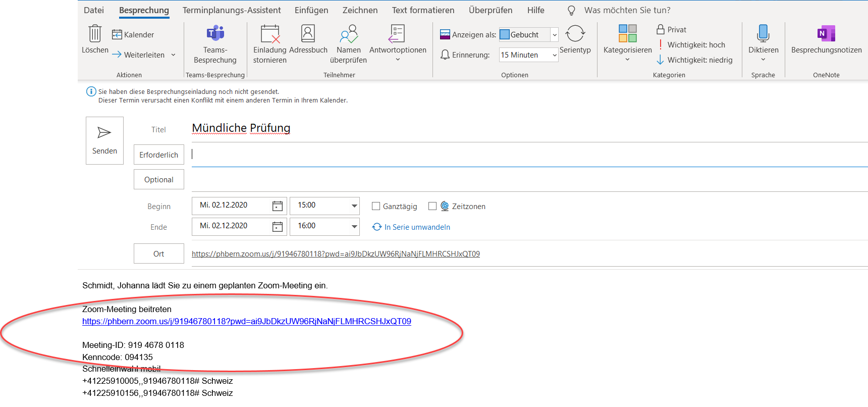This screenshot has width=868, height=407.
Task: Open the Einfügen ribbon tab
Action: click(x=311, y=10)
